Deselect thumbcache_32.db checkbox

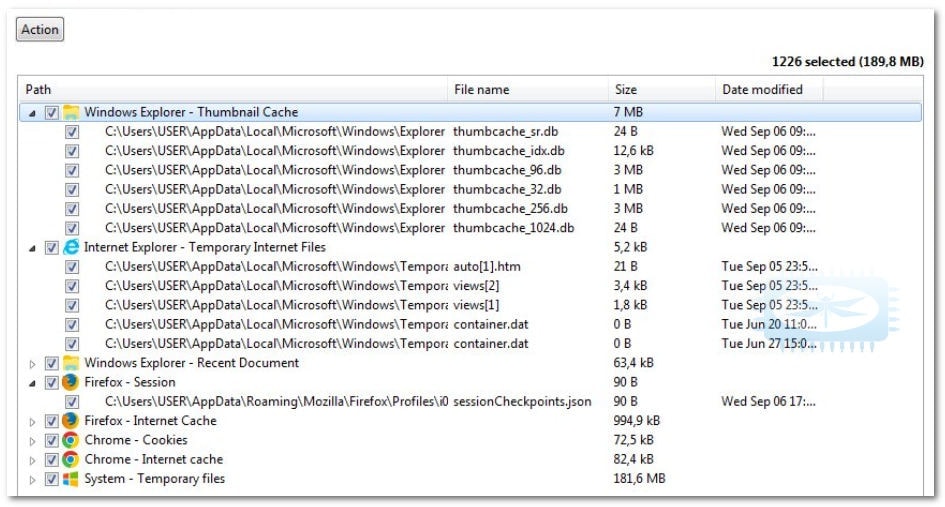(x=72, y=189)
